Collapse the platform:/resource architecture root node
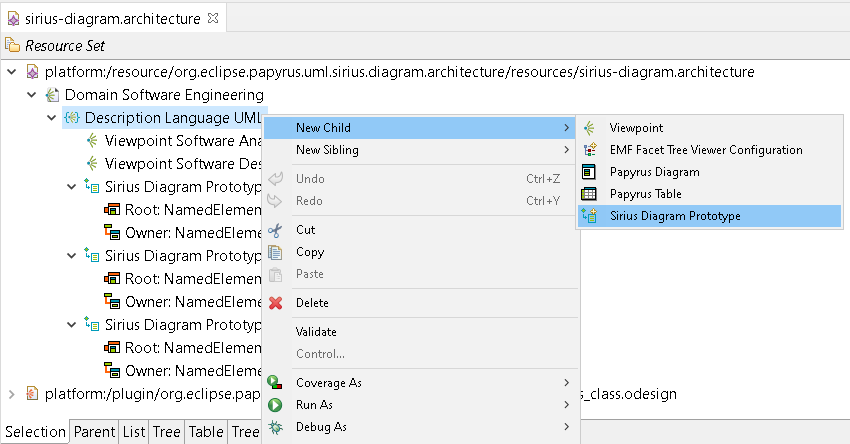Viewport: 850px width, 444px height. [x=12, y=72]
